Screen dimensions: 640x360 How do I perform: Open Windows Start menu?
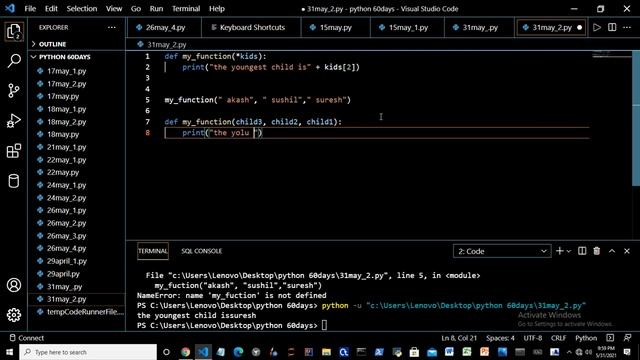9,352
